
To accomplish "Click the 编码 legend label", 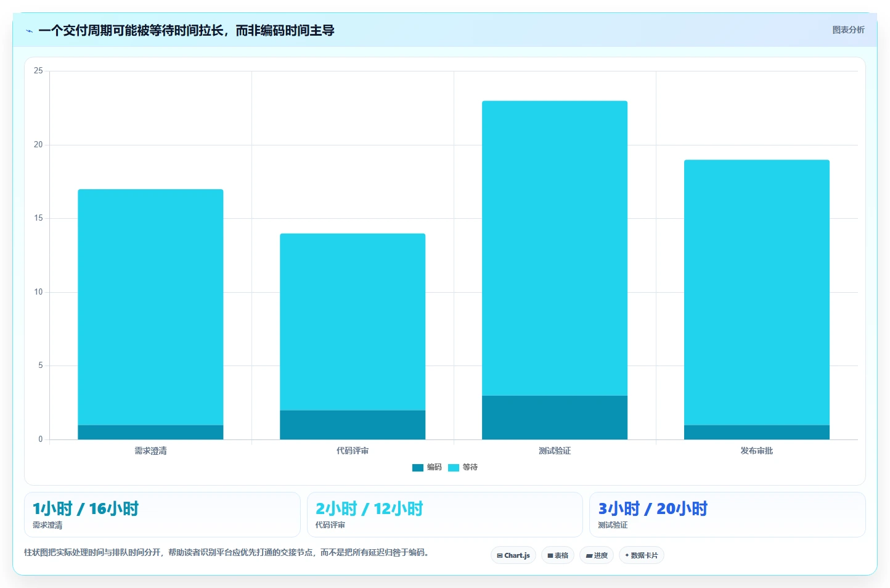I will pos(435,467).
